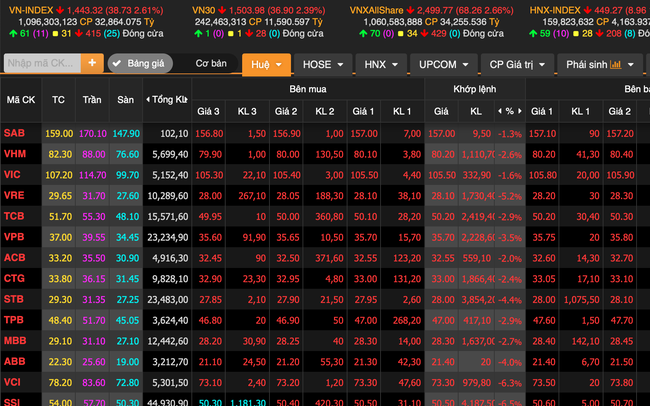Select stock symbol STB

click(14, 299)
